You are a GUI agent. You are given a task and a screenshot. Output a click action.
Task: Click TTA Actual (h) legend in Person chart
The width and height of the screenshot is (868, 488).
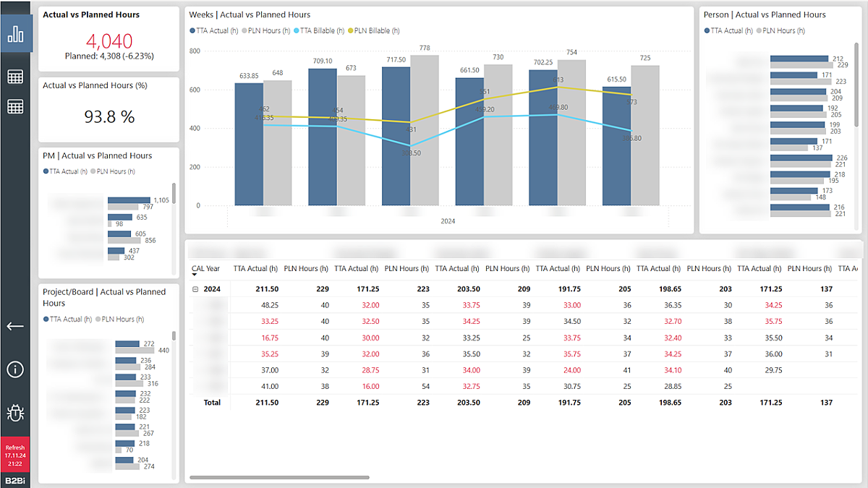tap(729, 30)
